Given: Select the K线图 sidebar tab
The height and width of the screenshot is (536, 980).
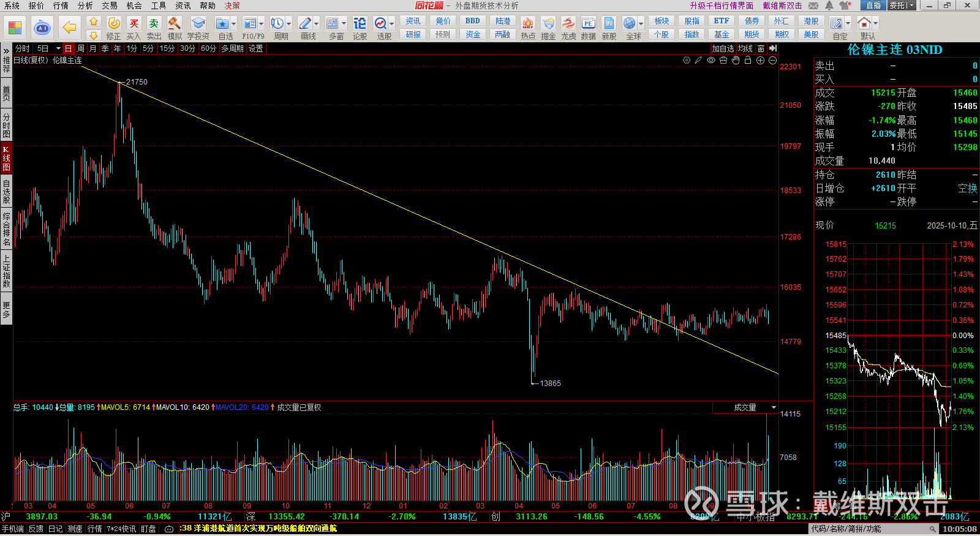Looking at the screenshot, I should 6,158.
